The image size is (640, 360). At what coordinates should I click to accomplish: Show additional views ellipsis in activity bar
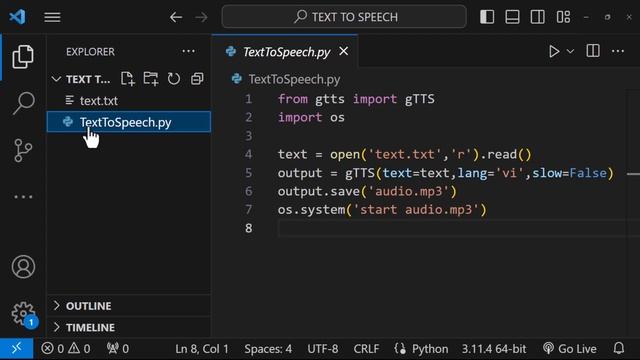[x=23, y=197]
